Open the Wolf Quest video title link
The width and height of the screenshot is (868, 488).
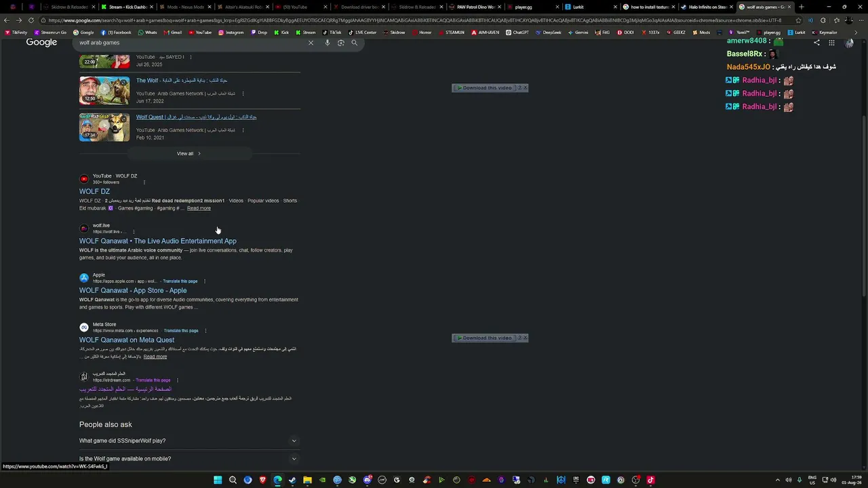pos(197,117)
